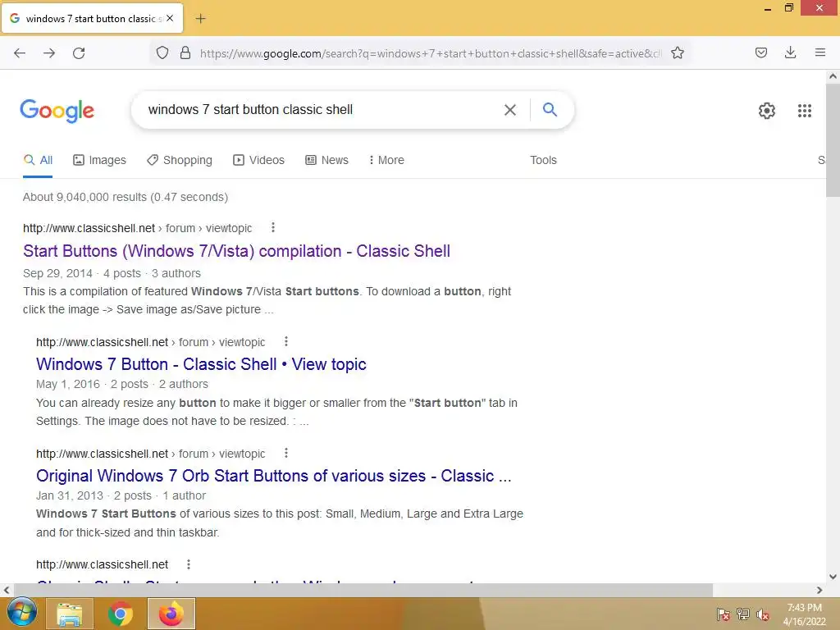Viewport: 840px width, 630px height.
Task: Open options for Start Buttons compilation result
Action: pyautogui.click(x=272, y=228)
